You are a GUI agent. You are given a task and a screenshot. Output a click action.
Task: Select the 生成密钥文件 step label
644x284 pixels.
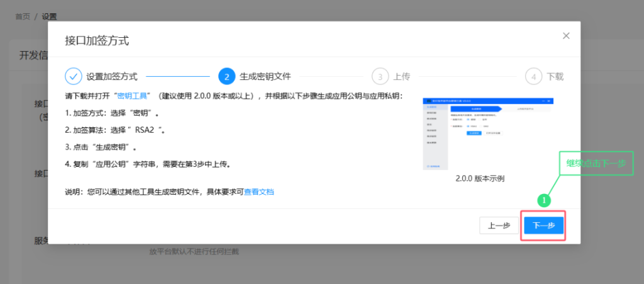point(265,76)
